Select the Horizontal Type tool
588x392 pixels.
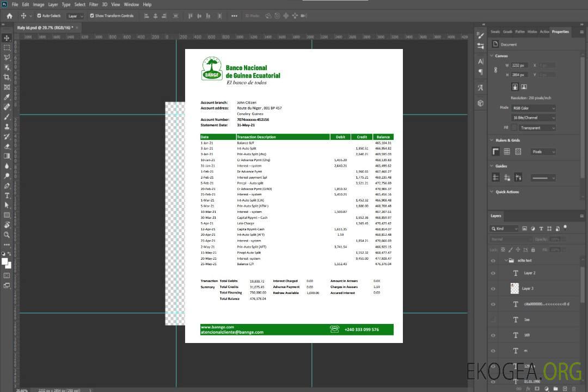pyautogui.click(x=7, y=195)
